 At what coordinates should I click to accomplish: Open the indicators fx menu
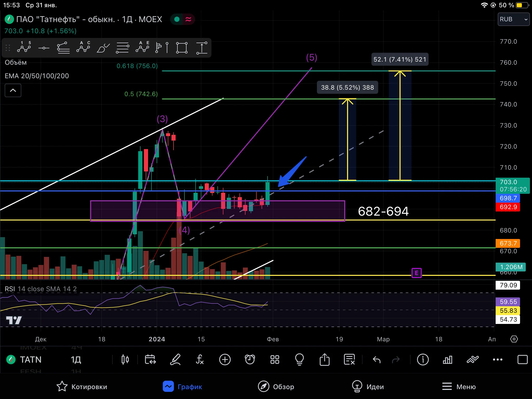[x=200, y=360]
